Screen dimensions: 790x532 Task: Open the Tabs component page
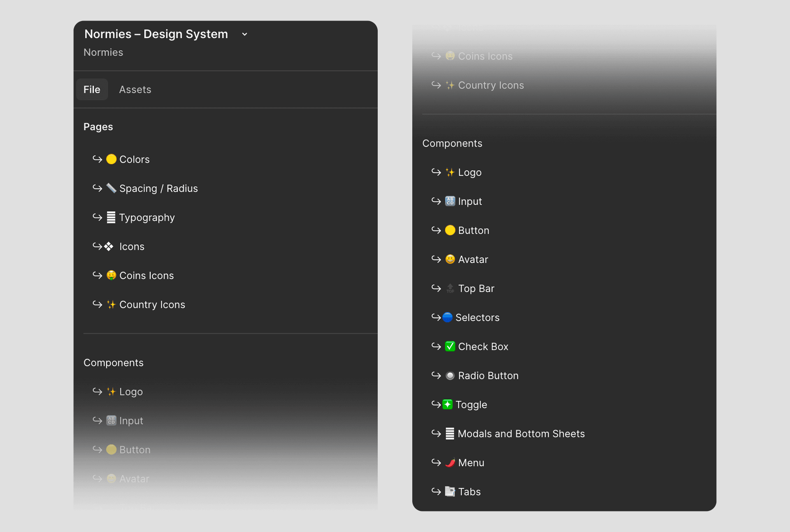point(469,492)
